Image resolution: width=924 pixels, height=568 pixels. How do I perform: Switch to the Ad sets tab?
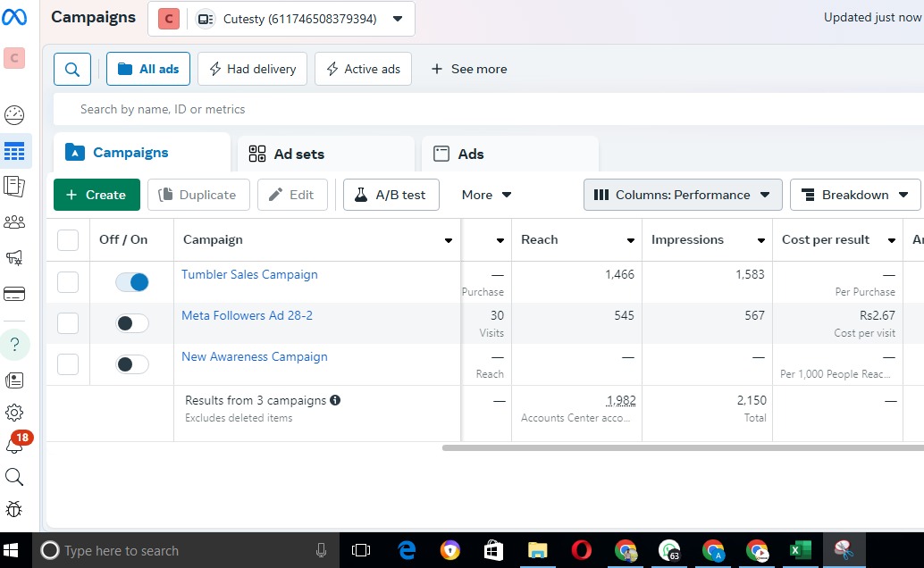[298, 154]
